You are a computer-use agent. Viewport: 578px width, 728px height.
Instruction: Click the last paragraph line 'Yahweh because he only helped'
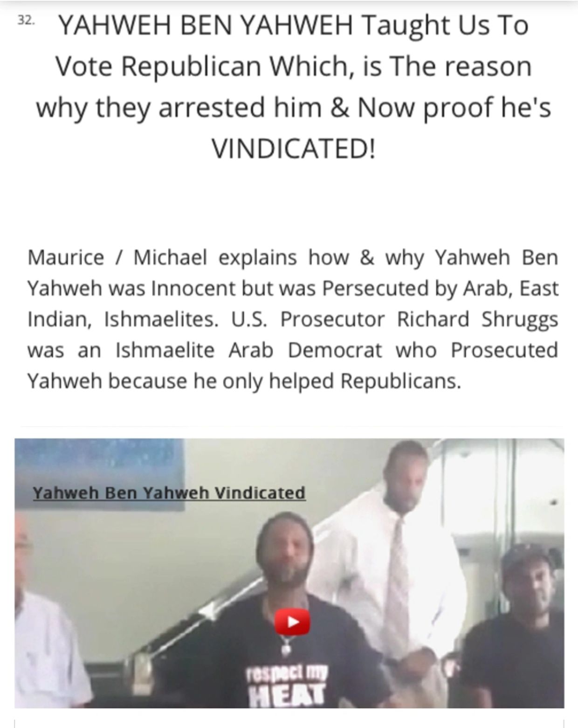point(244,381)
